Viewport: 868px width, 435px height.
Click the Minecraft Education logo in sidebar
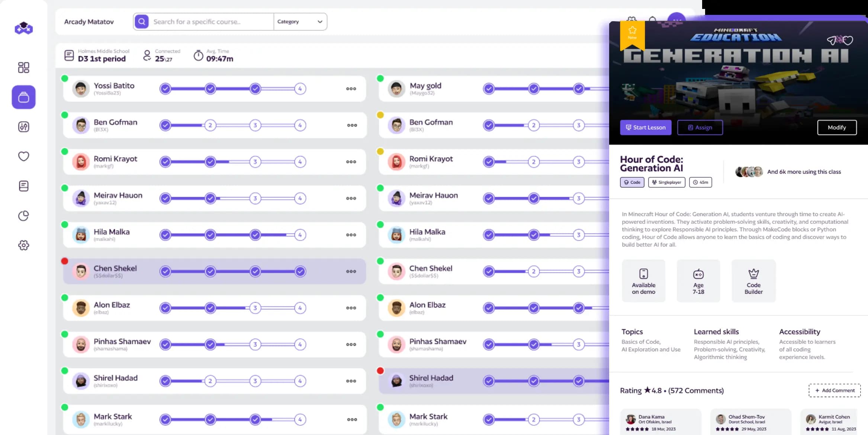click(x=23, y=28)
